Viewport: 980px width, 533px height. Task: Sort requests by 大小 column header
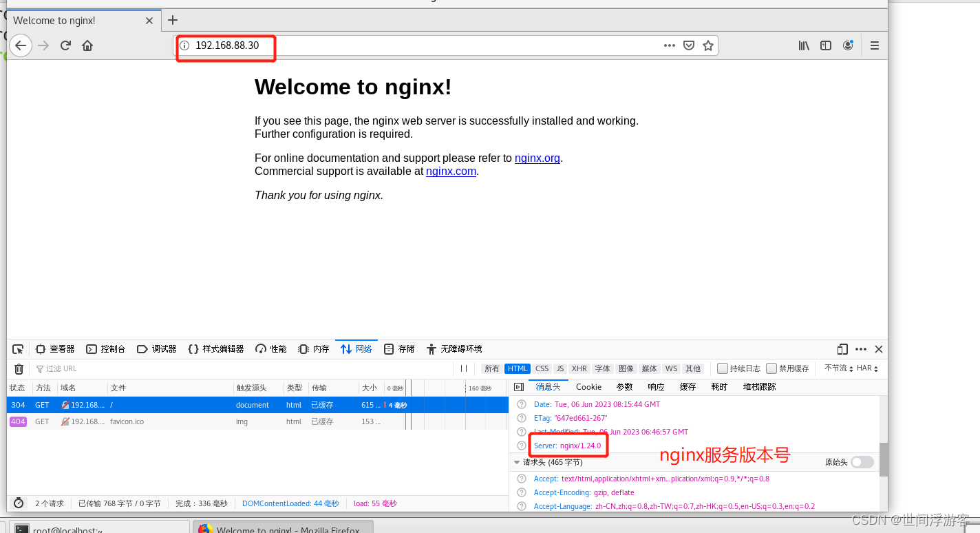coord(370,388)
